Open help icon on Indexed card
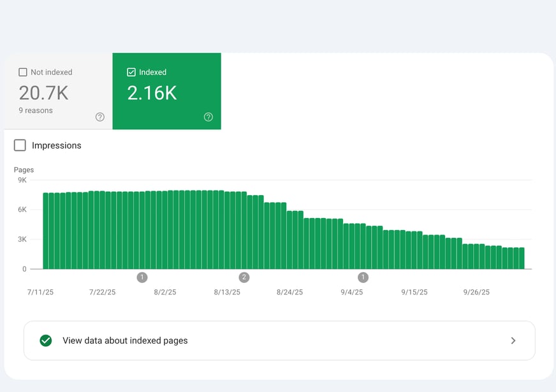This screenshot has height=392, width=556. 208,117
